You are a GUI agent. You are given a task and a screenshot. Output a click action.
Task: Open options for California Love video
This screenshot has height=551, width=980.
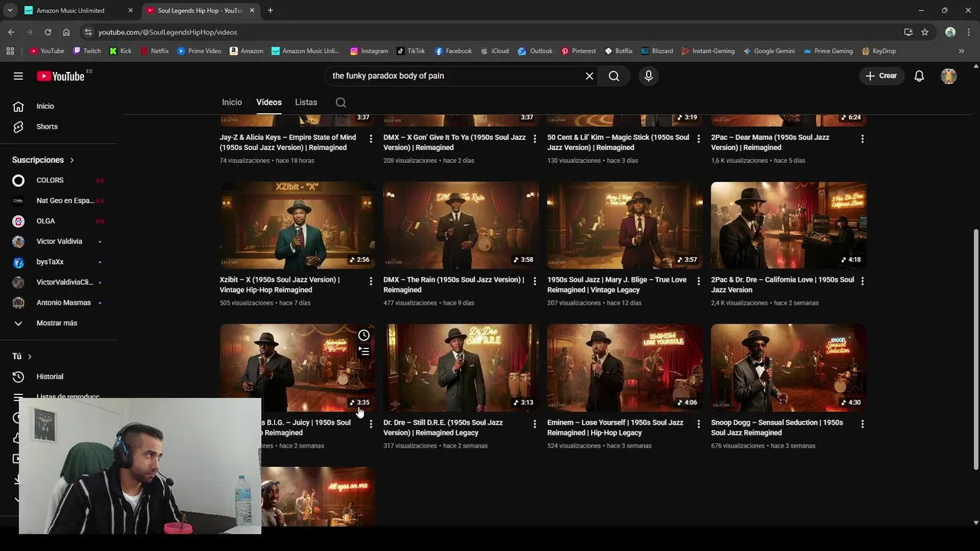pyautogui.click(x=862, y=281)
